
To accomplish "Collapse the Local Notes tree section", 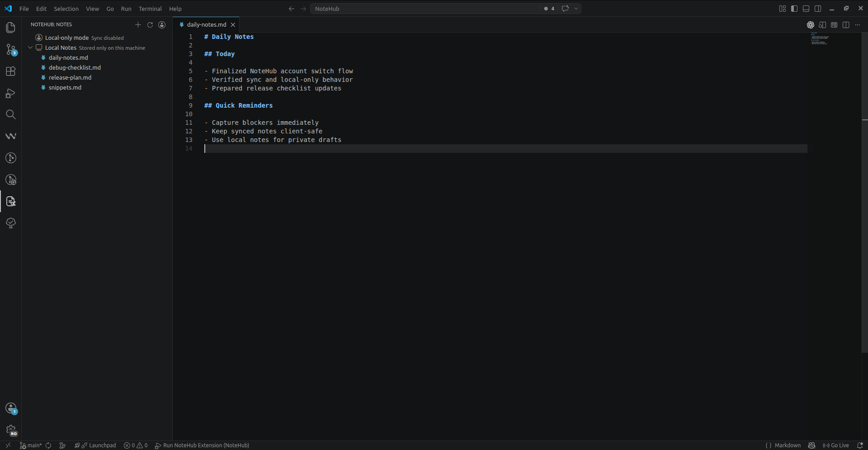I will (30, 47).
